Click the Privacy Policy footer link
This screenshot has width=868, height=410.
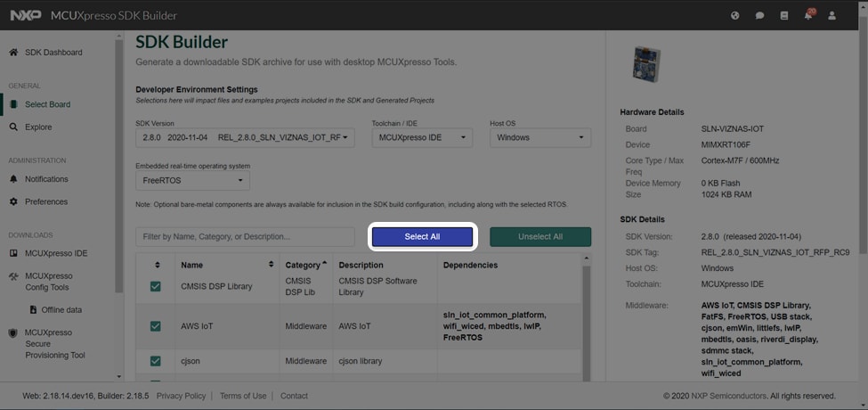181,396
